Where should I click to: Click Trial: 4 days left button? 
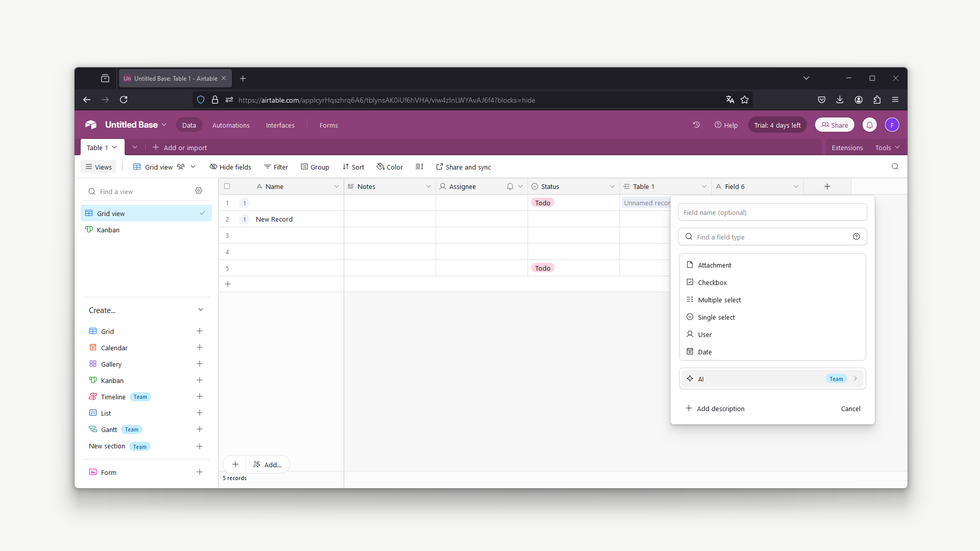click(777, 125)
